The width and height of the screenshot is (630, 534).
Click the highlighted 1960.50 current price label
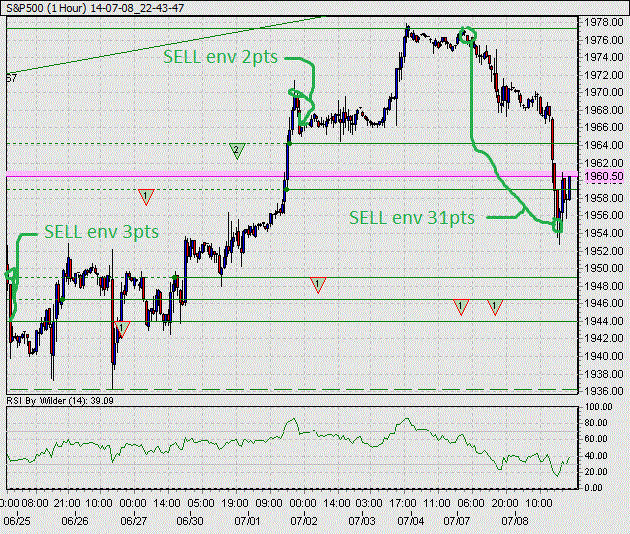pos(604,176)
